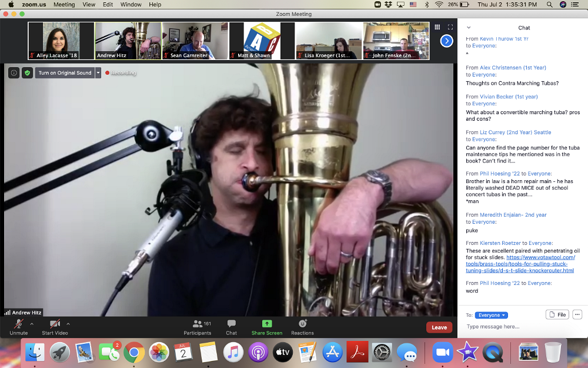Open System Preferences from the Dock

pyautogui.click(x=382, y=353)
